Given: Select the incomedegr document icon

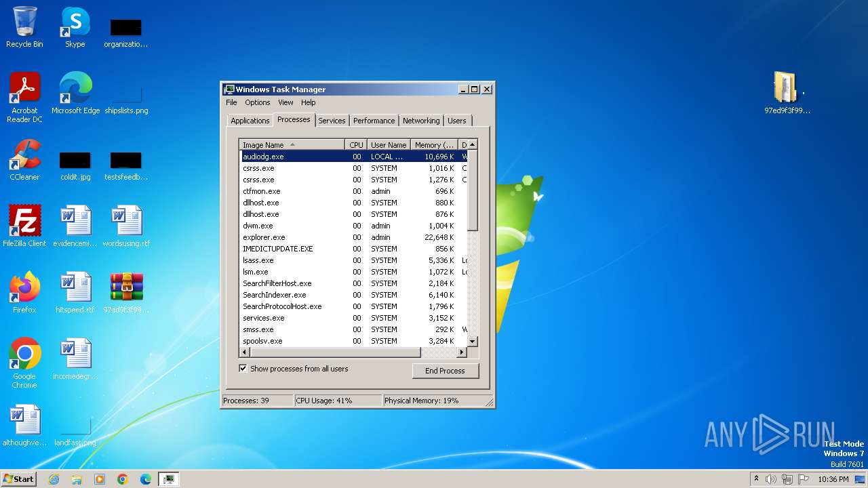Looking at the screenshot, I should tap(75, 359).
